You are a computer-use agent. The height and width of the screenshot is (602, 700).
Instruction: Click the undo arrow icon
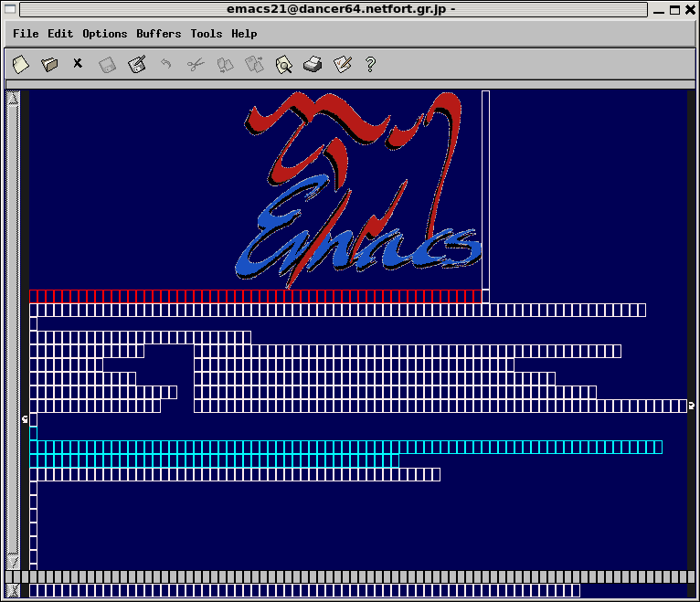pyautogui.click(x=166, y=64)
